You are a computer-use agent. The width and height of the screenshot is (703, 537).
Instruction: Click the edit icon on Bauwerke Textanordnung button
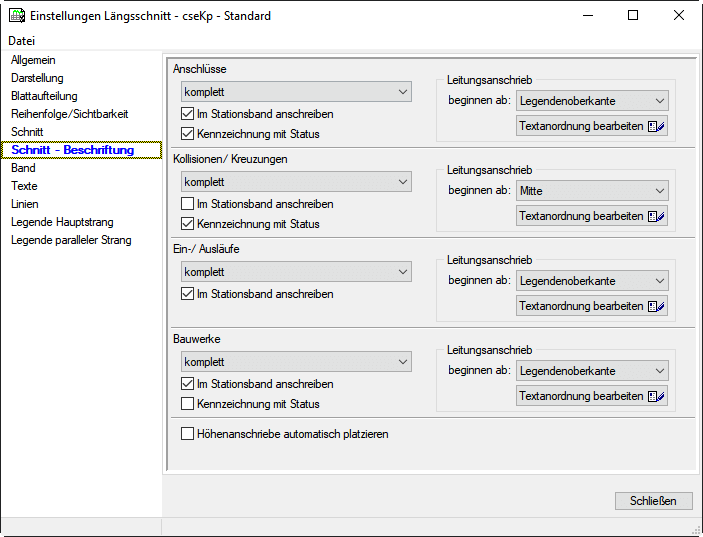[656, 396]
